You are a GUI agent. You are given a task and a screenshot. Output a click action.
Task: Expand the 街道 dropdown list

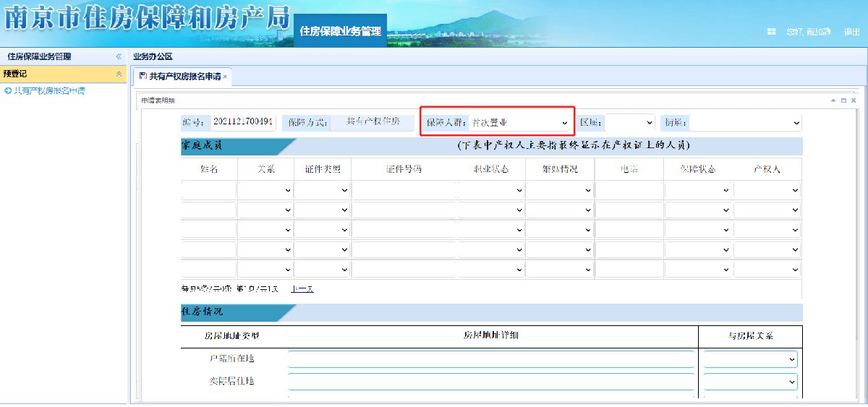[746, 123]
